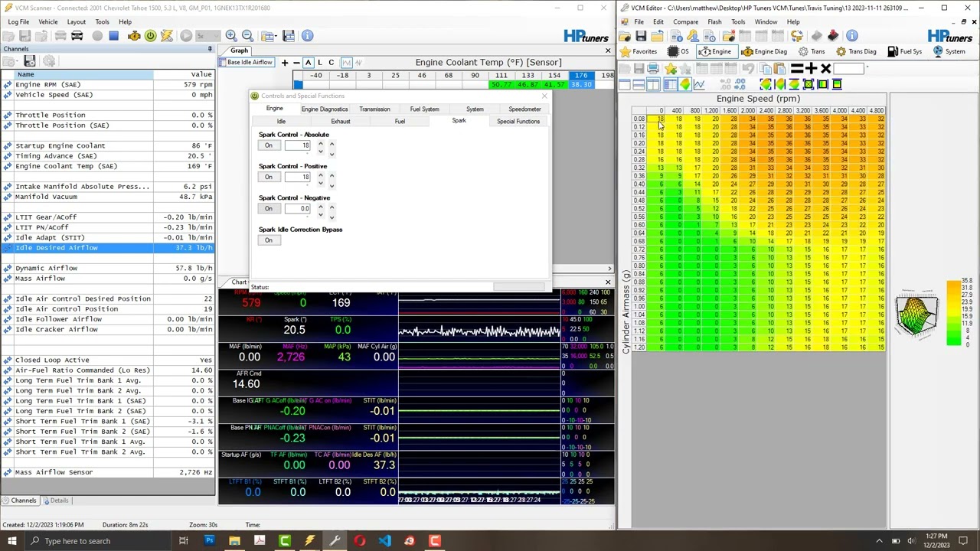Click the 3D surface preview thumbnail
Screen dimensions: 980x551
[916, 314]
